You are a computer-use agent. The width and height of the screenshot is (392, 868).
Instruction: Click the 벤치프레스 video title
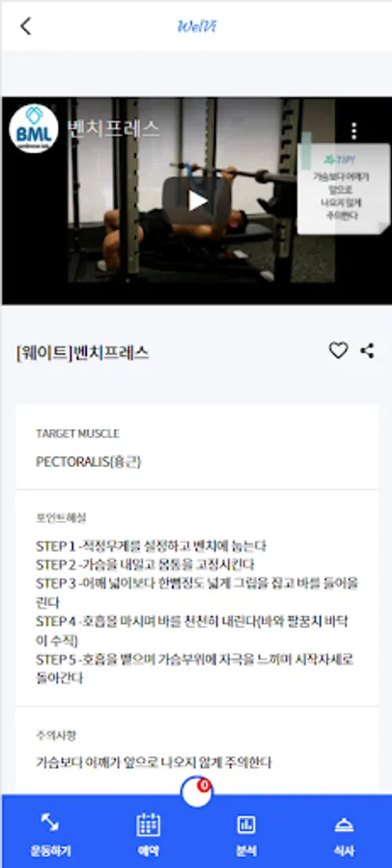113,128
